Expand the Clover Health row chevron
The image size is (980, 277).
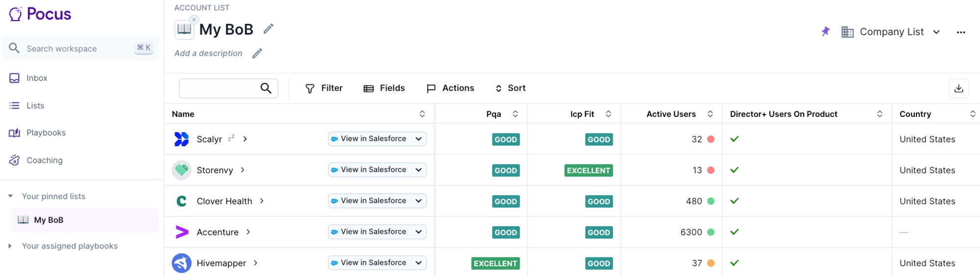262,201
